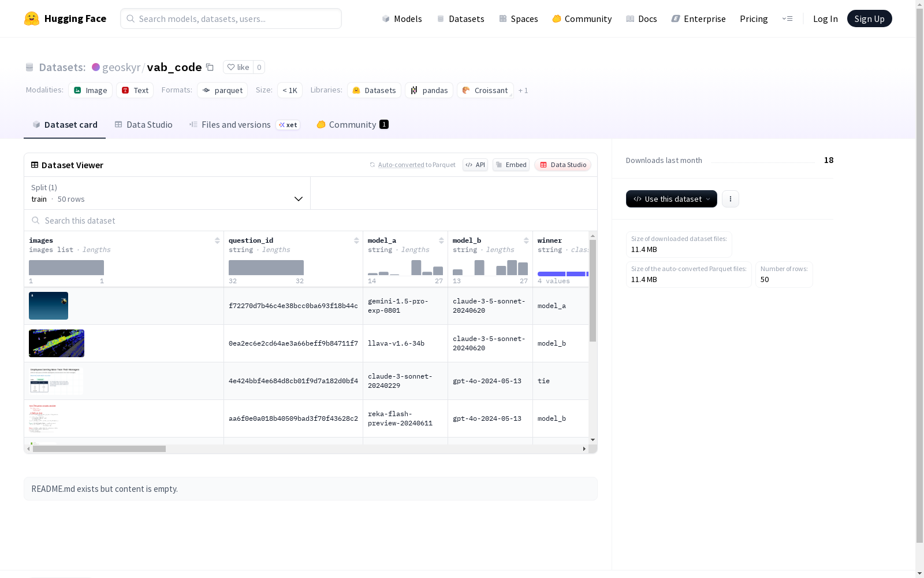The height and width of the screenshot is (578, 924).
Task: Click the winner cell reading tie
Action: tap(561, 381)
